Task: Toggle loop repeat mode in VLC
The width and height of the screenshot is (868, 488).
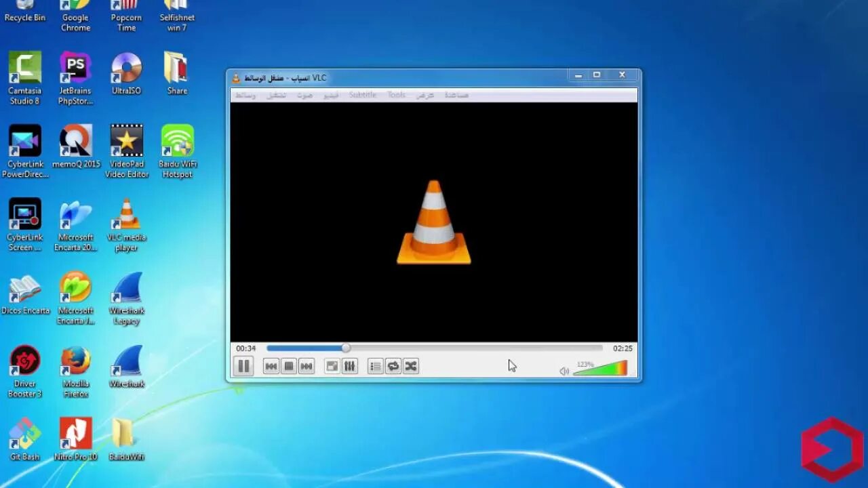Action: point(393,366)
